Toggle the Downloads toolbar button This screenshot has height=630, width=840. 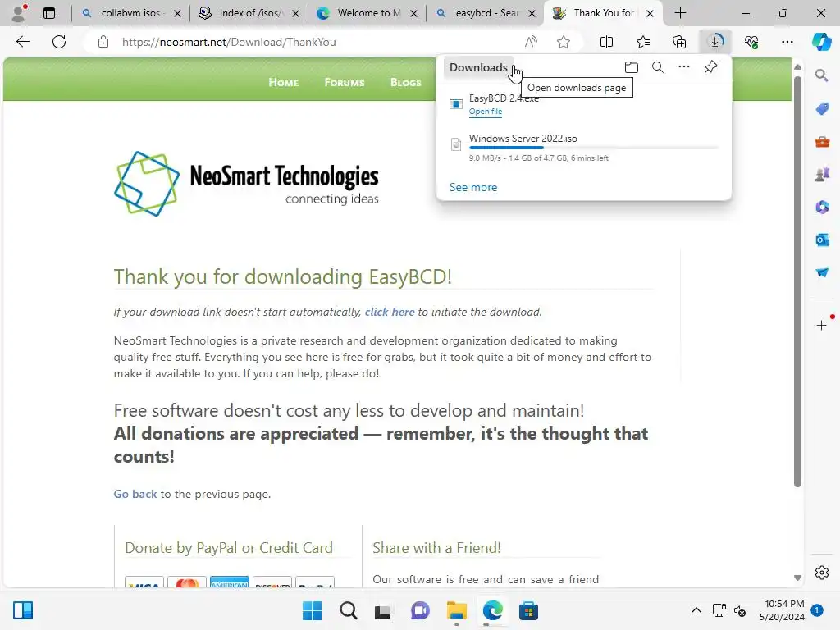[715, 42]
